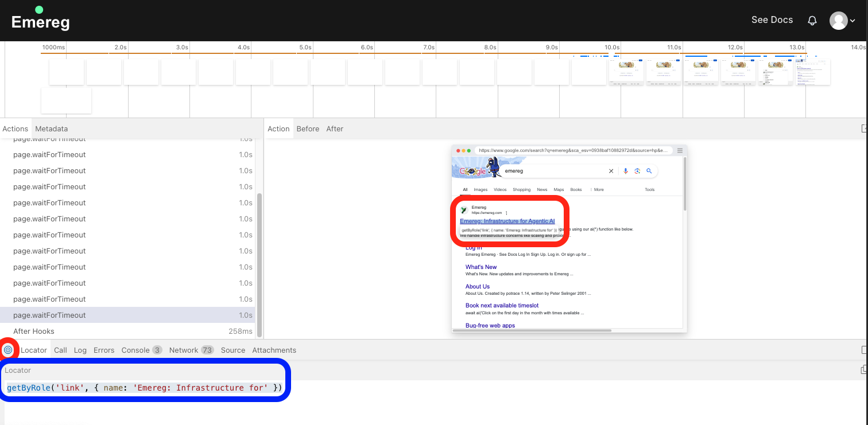This screenshot has height=425, width=868.
Task: Switch to the Metadata tab
Action: [51, 128]
